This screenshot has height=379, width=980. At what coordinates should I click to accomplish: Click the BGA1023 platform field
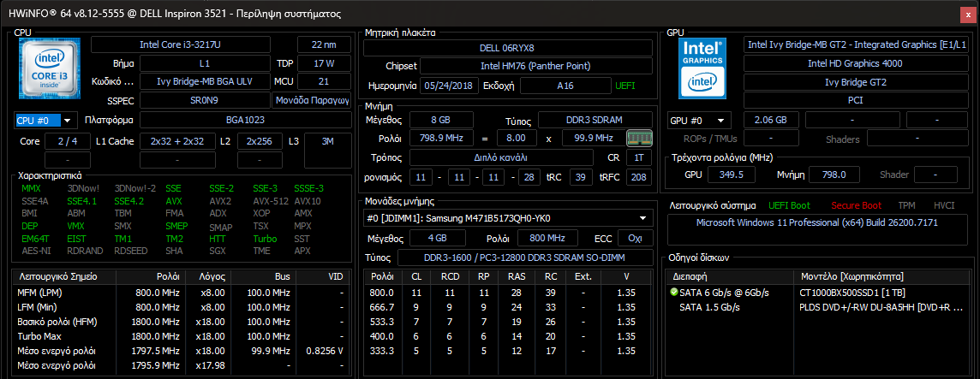coord(244,120)
